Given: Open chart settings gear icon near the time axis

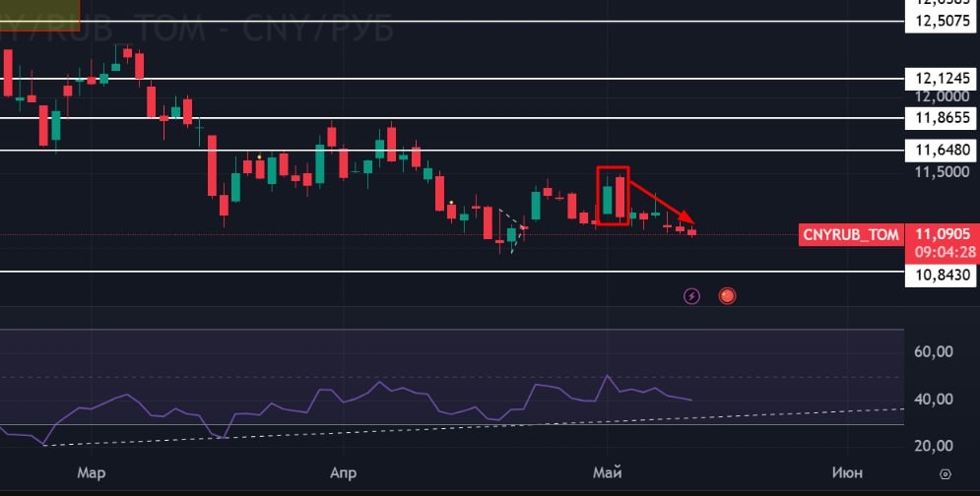Looking at the screenshot, I should click(x=945, y=474).
